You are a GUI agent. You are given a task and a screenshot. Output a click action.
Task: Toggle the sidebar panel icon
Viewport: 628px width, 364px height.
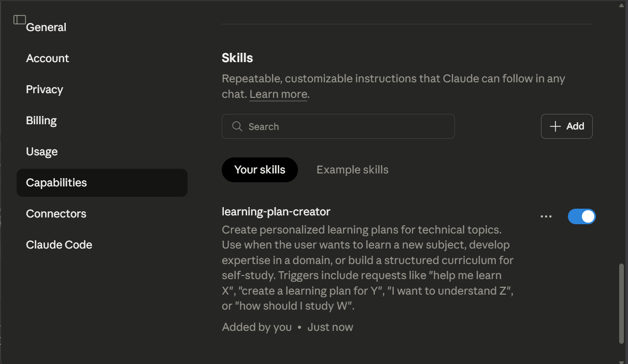pos(20,20)
